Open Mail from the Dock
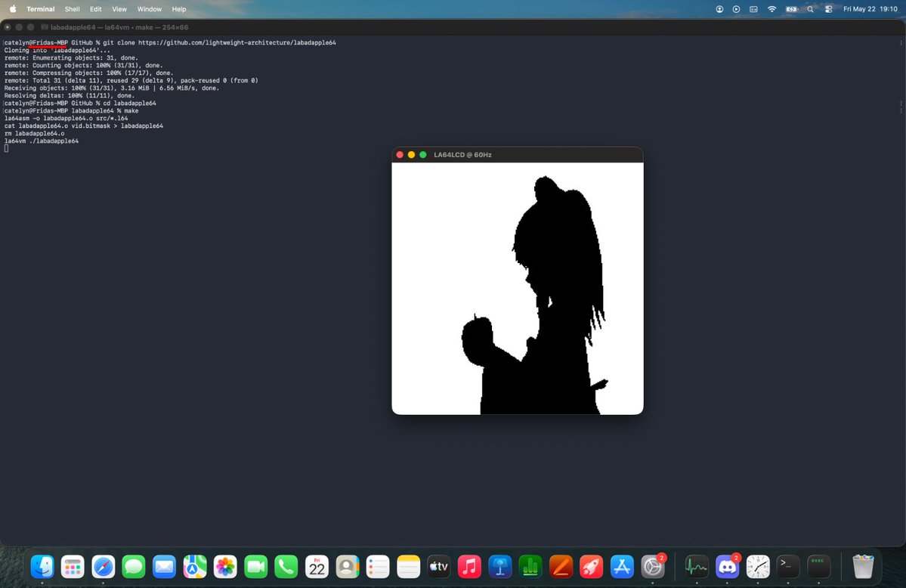 pos(164,567)
